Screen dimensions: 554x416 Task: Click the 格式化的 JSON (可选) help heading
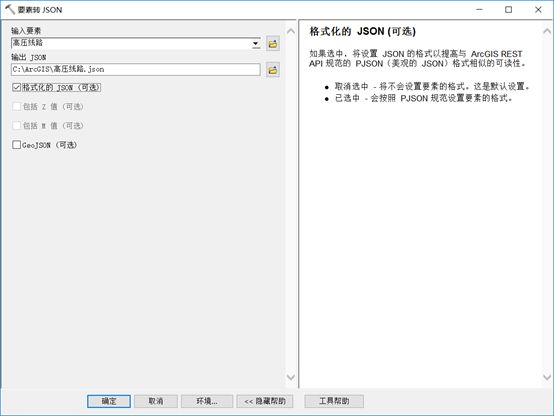pos(363,31)
